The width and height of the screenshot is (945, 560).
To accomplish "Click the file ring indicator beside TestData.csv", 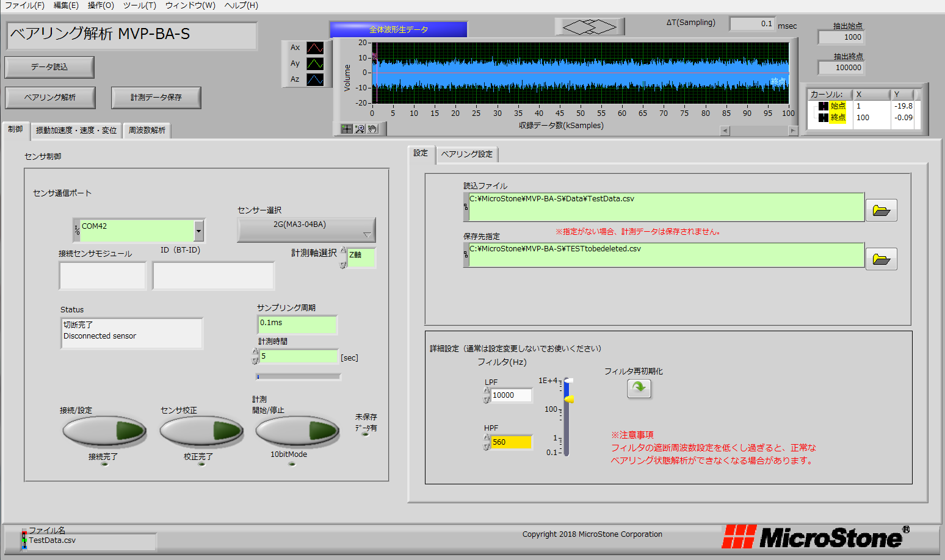I will click(24, 540).
